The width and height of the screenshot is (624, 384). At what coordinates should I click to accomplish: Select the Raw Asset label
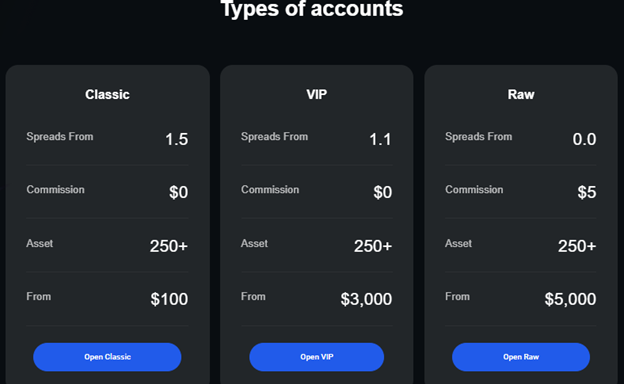point(458,243)
